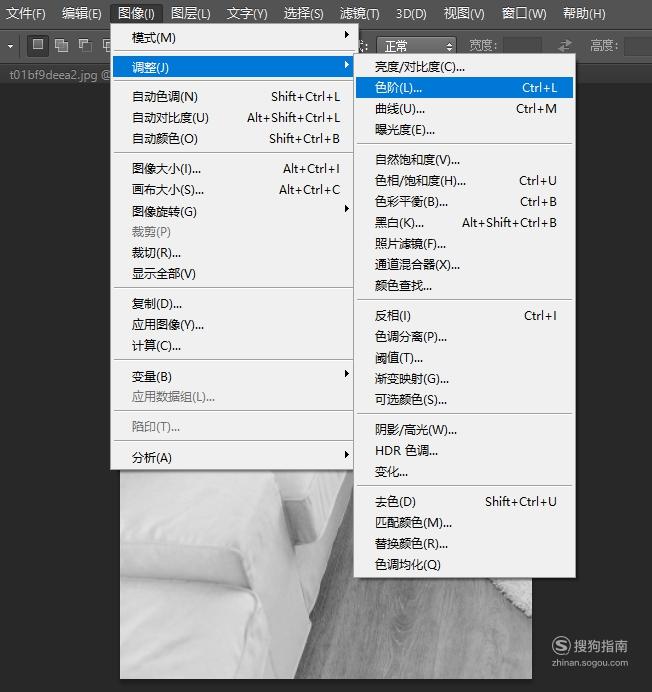Viewport: 652px width, 692px height.
Task: Select 色调均化(Q)
Action: [x=464, y=564]
